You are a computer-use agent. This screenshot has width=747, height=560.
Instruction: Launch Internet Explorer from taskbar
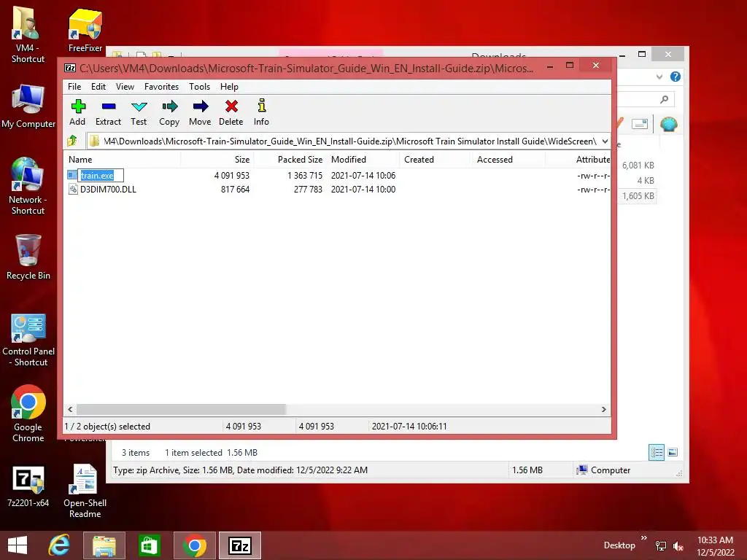[x=59, y=545]
